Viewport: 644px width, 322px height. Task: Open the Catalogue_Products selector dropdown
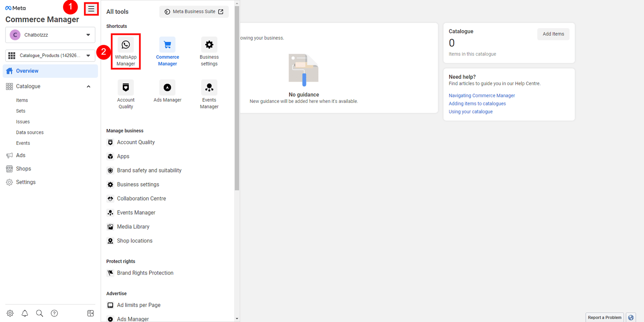click(50, 55)
